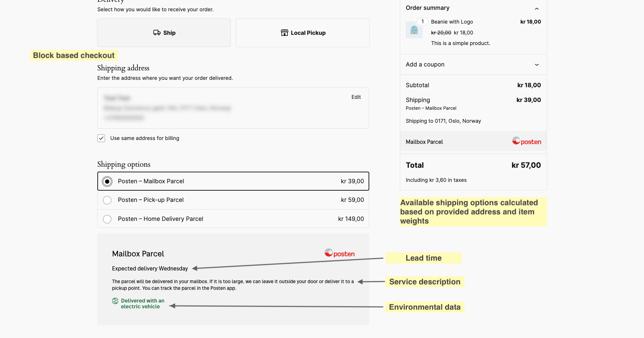
Task: Click the truck icon on Ship
Action: [x=157, y=33]
